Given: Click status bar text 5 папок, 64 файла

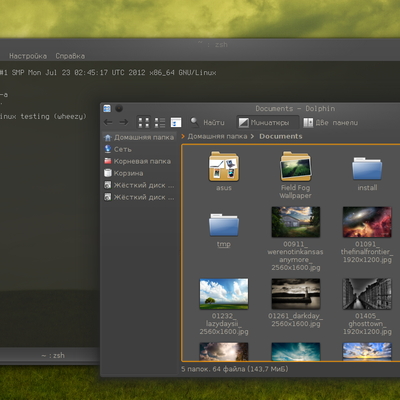Looking at the screenshot, I should [235, 369].
